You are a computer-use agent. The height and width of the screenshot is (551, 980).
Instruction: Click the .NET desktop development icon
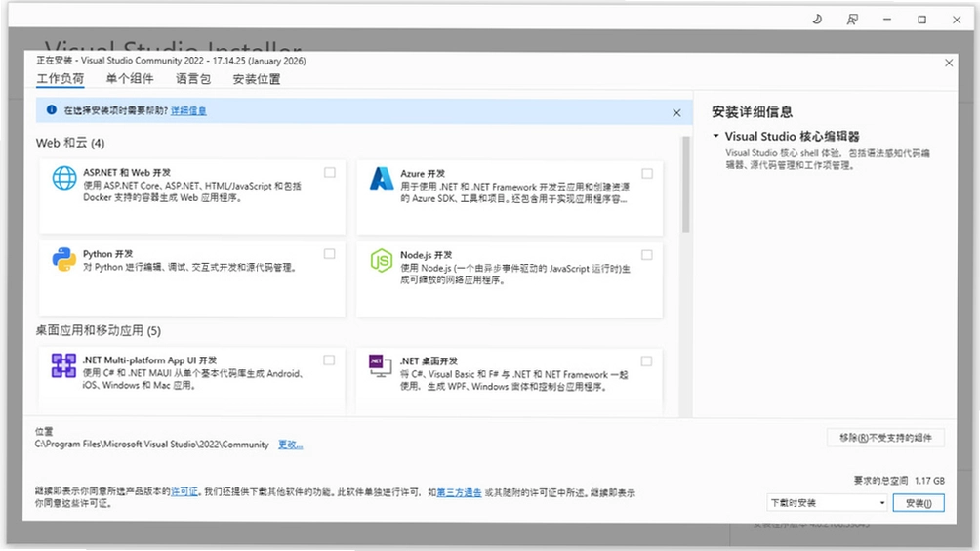[380, 366]
